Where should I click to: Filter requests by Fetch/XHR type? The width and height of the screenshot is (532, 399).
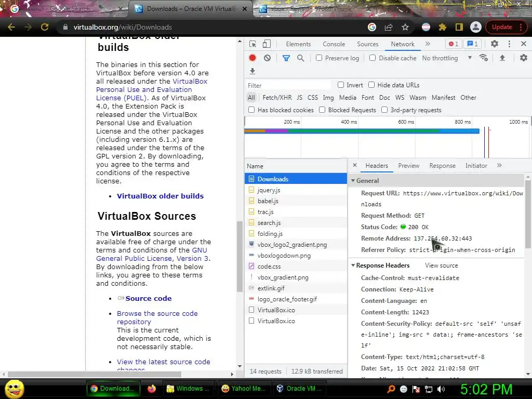point(277,97)
